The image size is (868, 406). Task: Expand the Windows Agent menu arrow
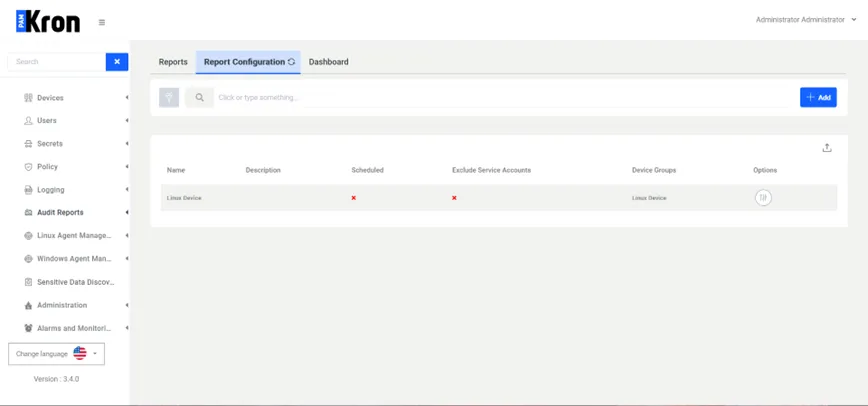[127, 259]
